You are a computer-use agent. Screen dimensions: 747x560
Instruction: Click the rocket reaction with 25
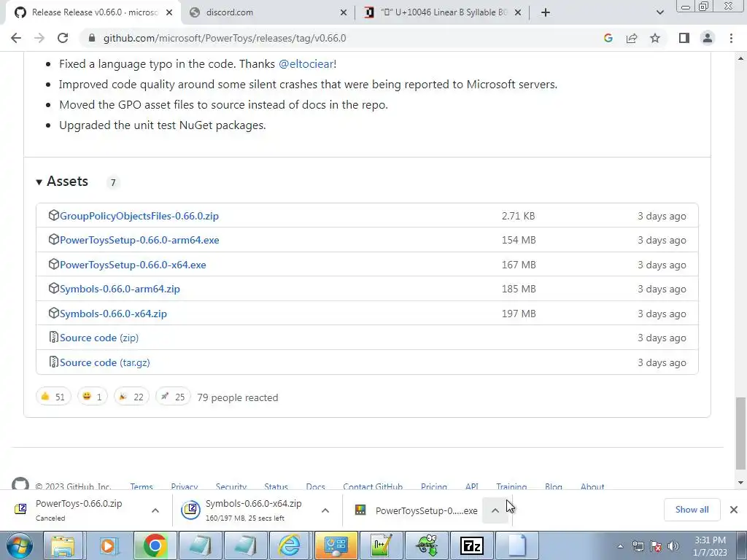point(173,397)
